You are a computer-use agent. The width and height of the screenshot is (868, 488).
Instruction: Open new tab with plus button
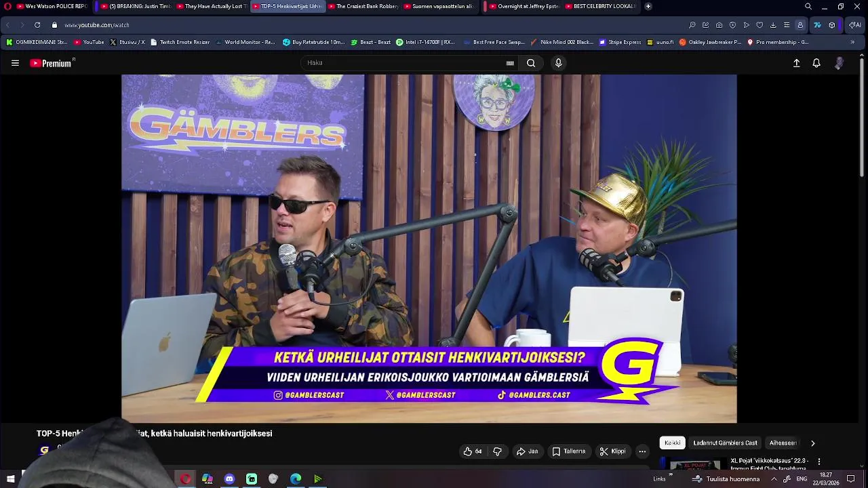[x=648, y=6]
